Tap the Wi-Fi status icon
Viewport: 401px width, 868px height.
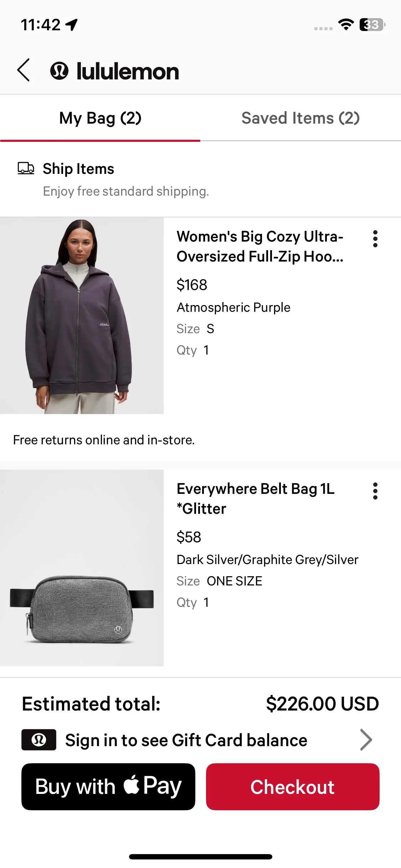click(346, 25)
